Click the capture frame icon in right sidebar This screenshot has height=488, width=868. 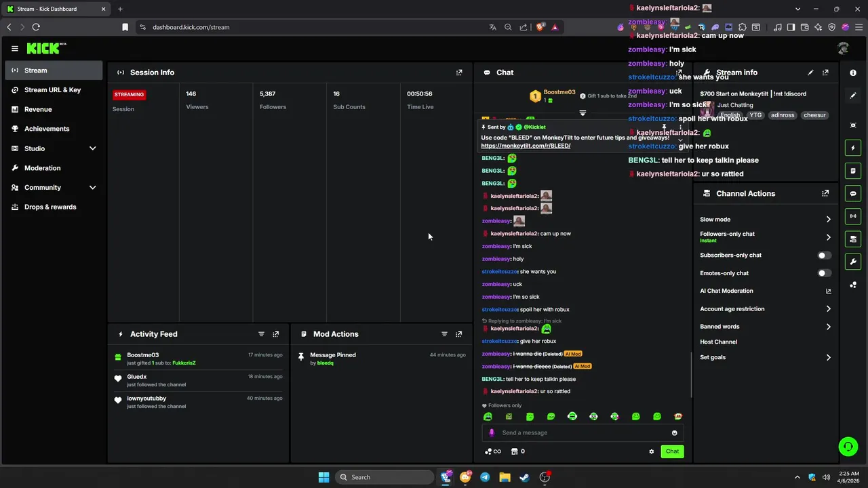click(x=853, y=125)
